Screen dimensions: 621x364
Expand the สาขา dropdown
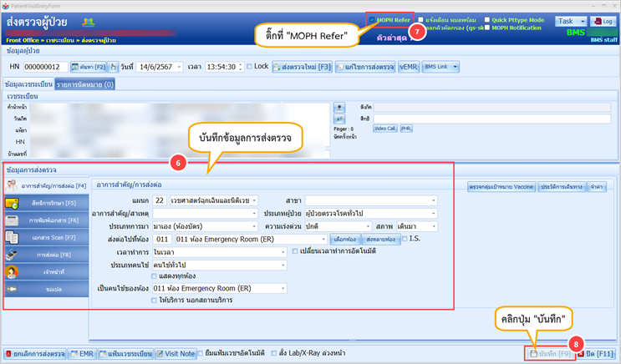[434, 200]
